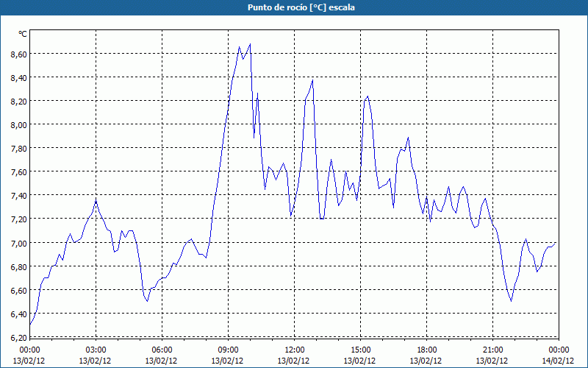The height and width of the screenshot is (368, 588).
Task: Click the 7,60 y-axis label
Action: pos(19,172)
